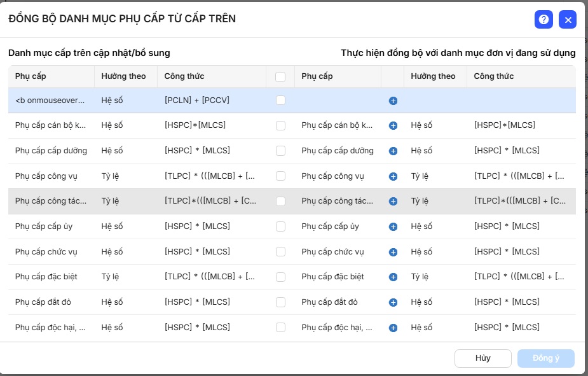Click plus icon beside Phụ cấp đặc biệt
Viewport: 588px width, 376px height.
[393, 277]
